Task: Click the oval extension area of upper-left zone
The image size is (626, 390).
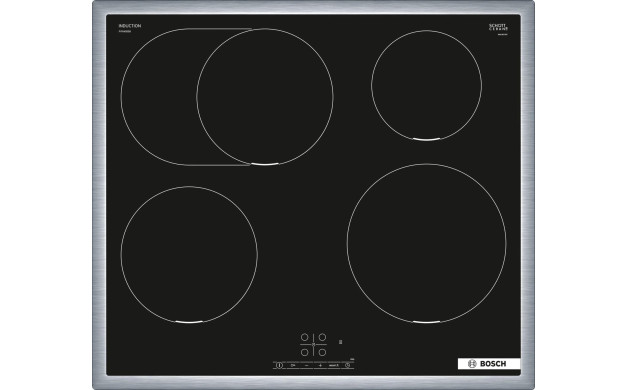Action: pos(158,97)
